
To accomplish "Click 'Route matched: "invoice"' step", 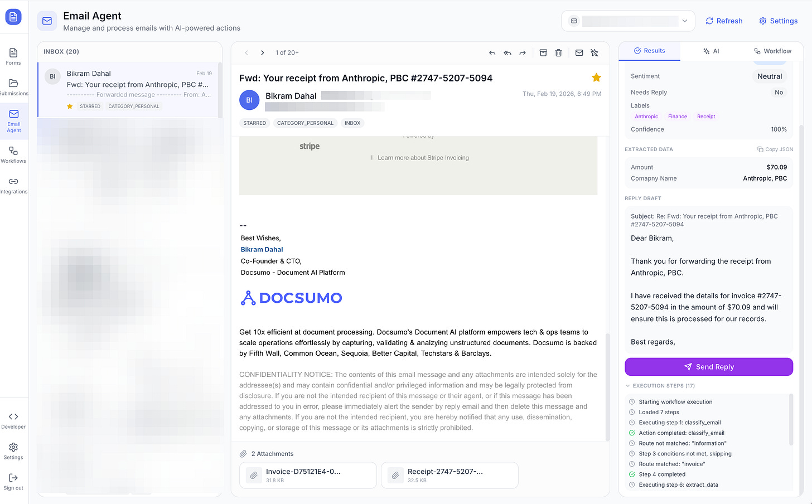I will tap(672, 464).
